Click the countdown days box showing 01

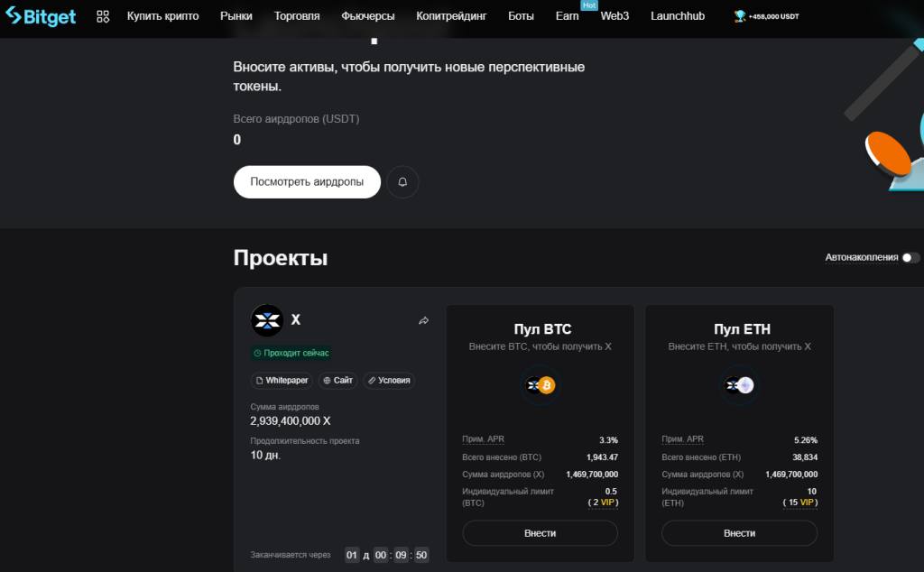tap(352, 555)
